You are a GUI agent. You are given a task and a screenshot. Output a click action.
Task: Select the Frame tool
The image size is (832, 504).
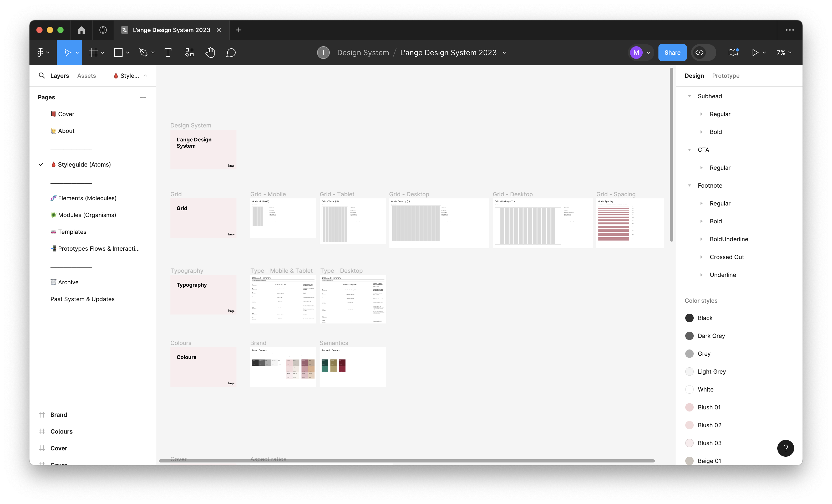pos(94,53)
